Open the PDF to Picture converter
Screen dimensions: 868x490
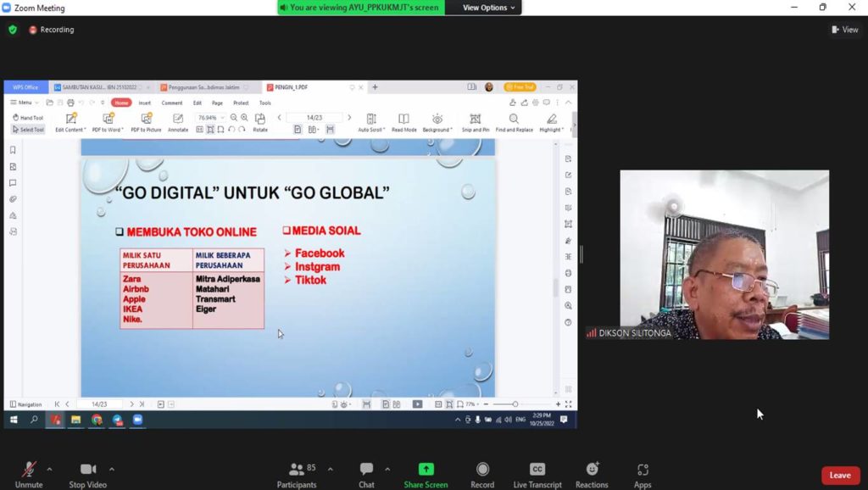[x=146, y=123]
